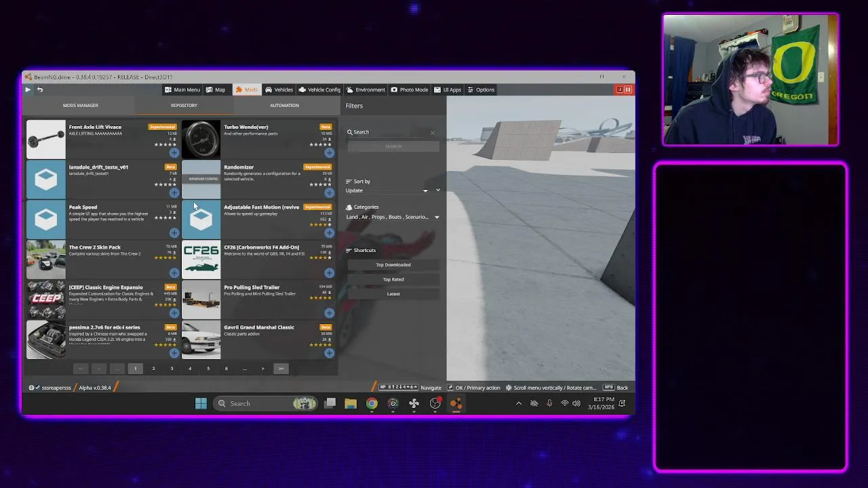Add the CF26 Carbonworks F4 Add-On mod
Screen dimensions: 868x488
329,272
